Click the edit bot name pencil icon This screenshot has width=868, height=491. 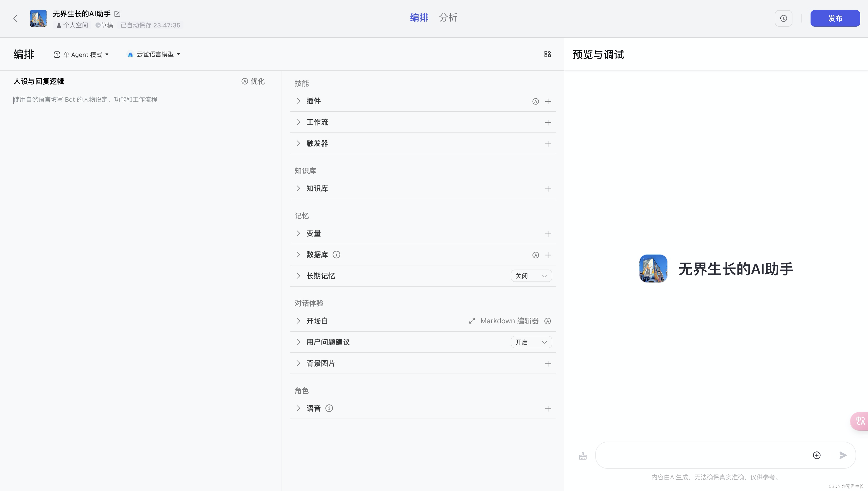click(x=117, y=14)
